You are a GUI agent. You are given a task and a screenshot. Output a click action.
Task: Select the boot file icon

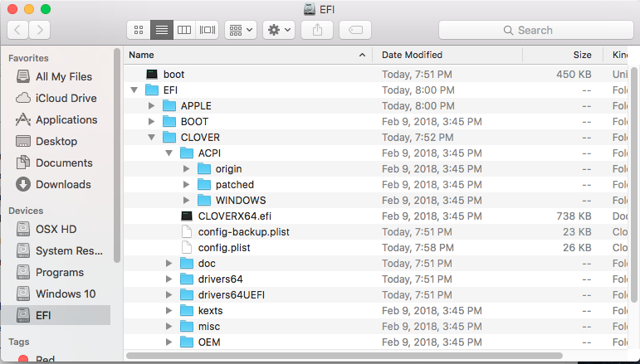click(x=152, y=74)
